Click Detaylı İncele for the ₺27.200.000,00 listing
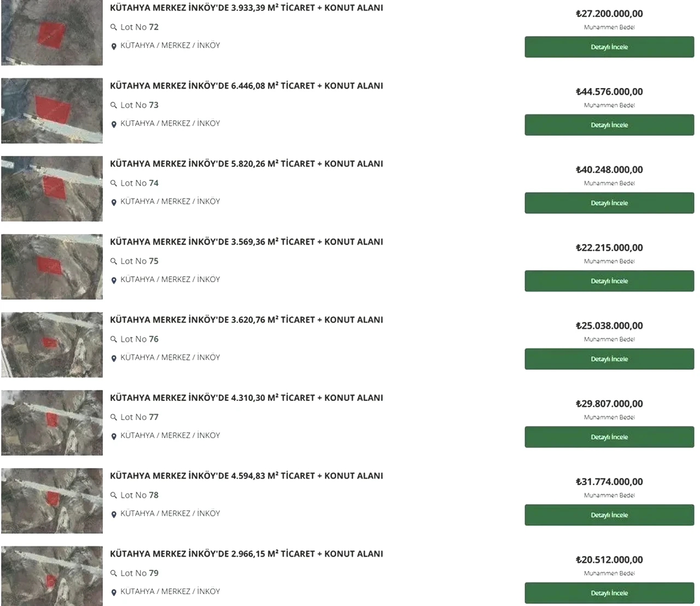The image size is (700, 606). 609,47
